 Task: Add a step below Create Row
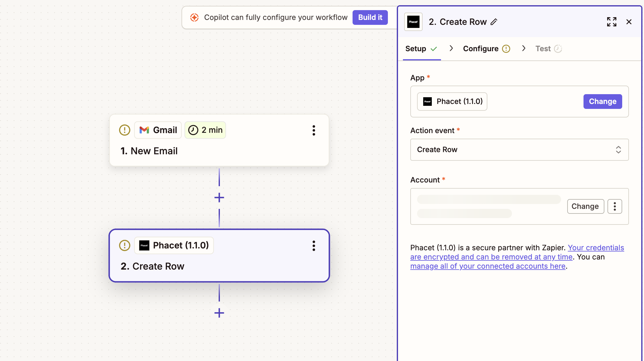point(219,313)
